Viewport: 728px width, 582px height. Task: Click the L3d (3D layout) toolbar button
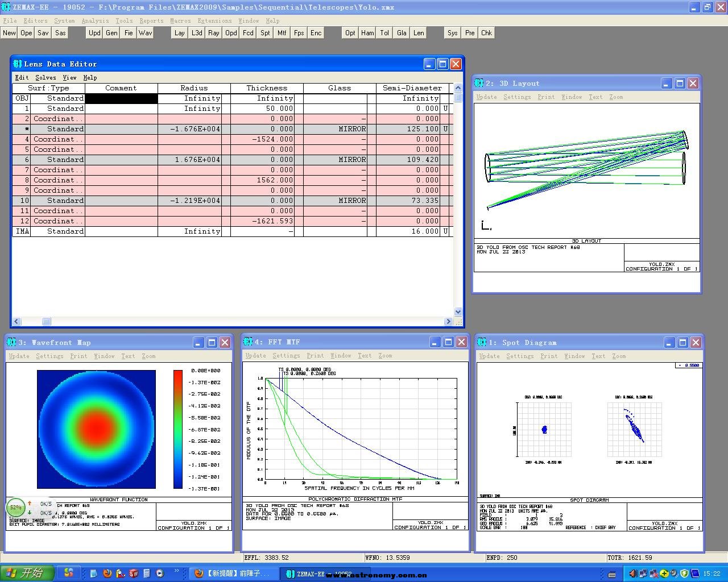(x=197, y=33)
